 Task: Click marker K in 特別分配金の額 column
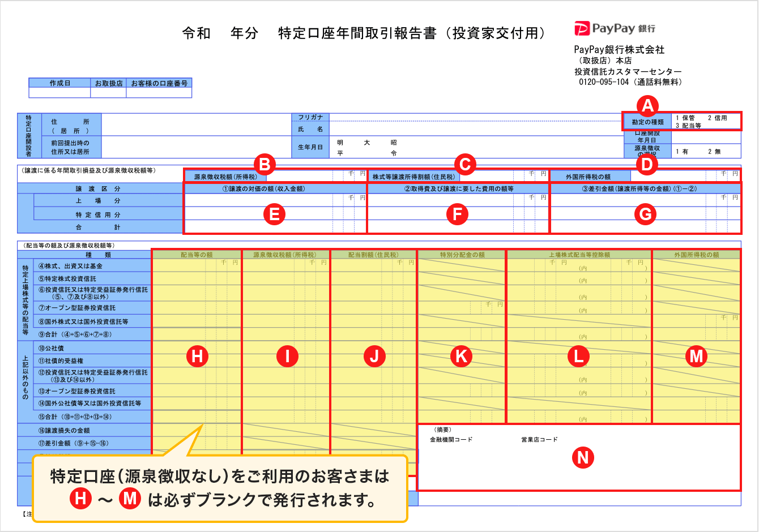click(x=462, y=356)
